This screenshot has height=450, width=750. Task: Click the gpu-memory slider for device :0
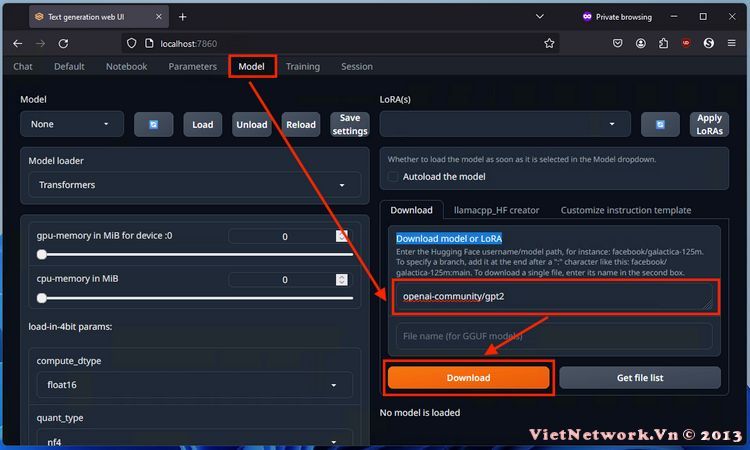pyautogui.click(x=195, y=254)
